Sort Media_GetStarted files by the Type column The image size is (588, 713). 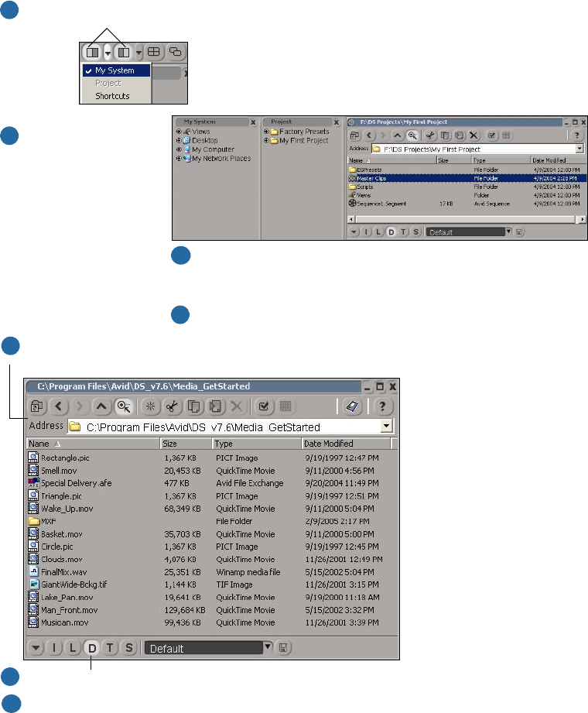(x=257, y=444)
